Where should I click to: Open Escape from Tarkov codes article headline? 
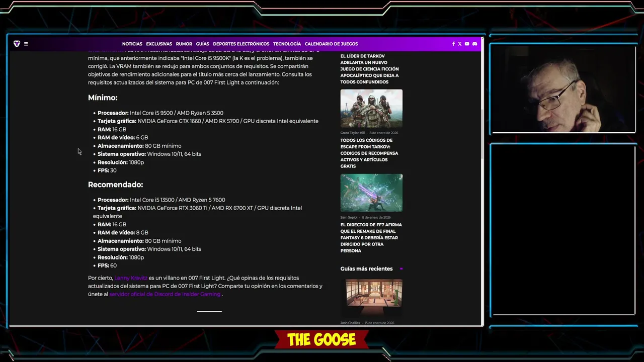(x=370, y=153)
